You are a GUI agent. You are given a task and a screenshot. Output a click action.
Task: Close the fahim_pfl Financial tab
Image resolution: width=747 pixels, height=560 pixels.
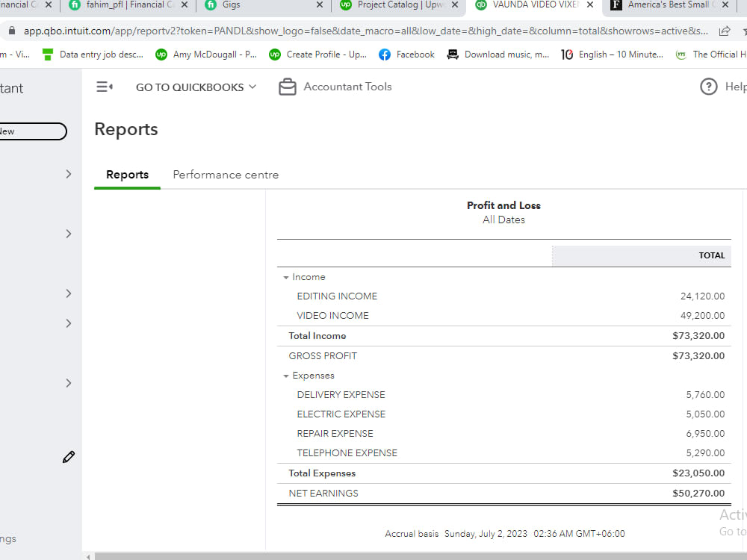coord(185,4)
